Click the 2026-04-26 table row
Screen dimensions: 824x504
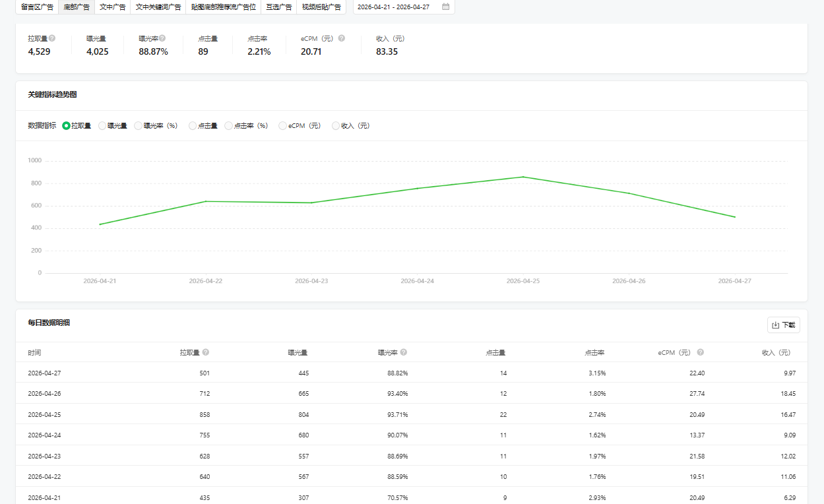[411, 393]
